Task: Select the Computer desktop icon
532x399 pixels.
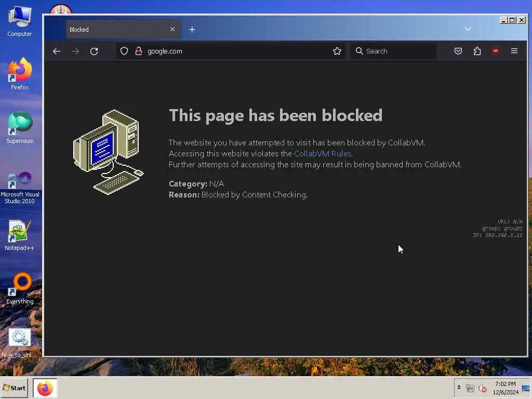Action: 19,21
